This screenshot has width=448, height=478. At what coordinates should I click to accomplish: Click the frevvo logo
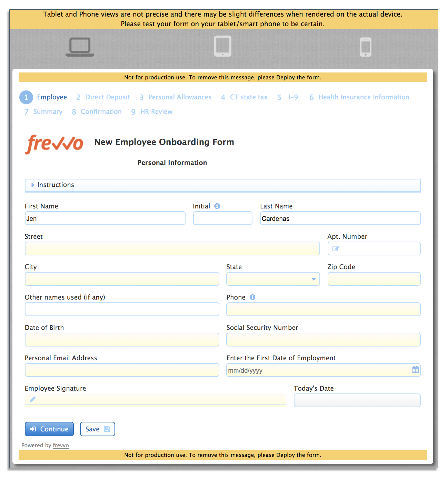coord(54,144)
